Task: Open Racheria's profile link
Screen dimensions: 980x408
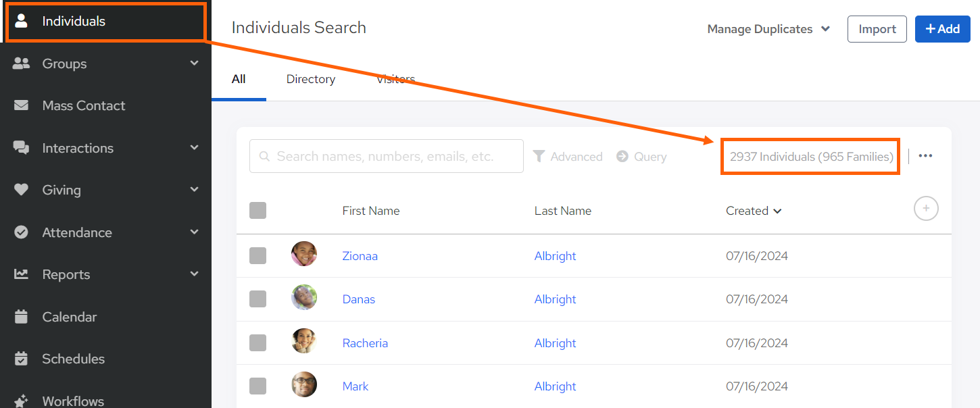Action: 365,343
